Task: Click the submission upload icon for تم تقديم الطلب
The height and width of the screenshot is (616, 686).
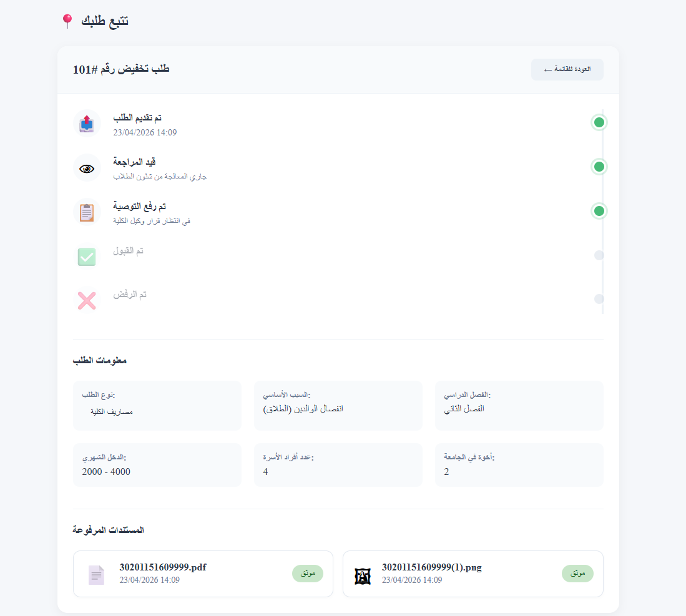Action: (87, 123)
